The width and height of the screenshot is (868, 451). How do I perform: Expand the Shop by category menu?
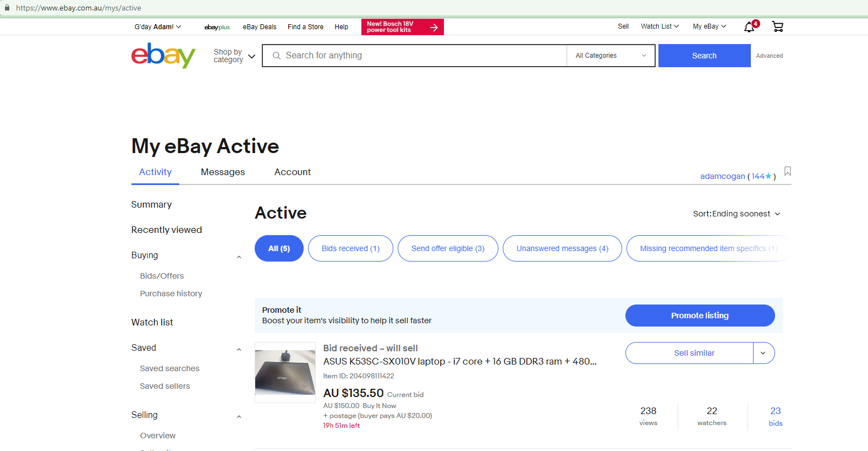click(x=234, y=56)
